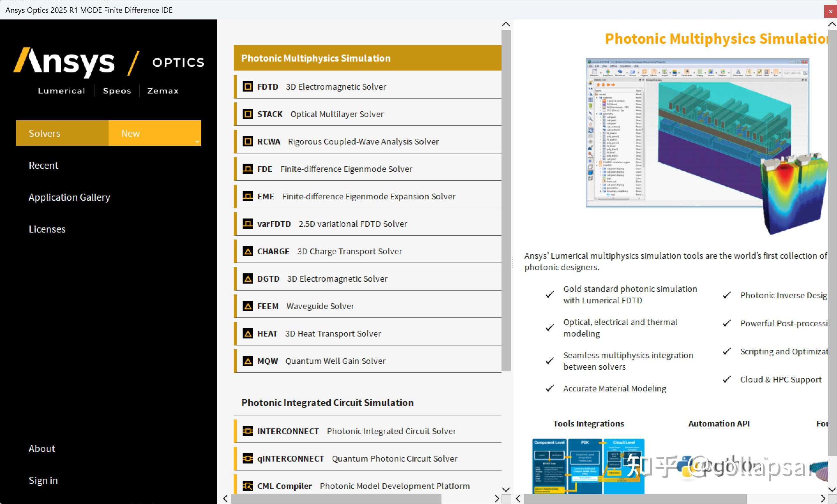Launch the MQW Quantum Well Gain Solver
The image size is (837, 504).
click(367, 361)
